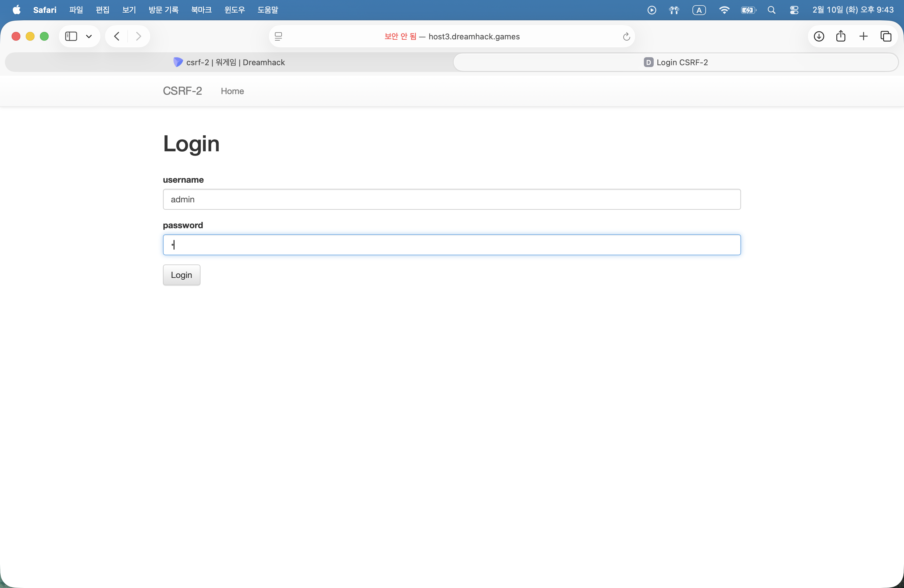
Task: Click the Home link in the navbar
Action: (x=232, y=91)
